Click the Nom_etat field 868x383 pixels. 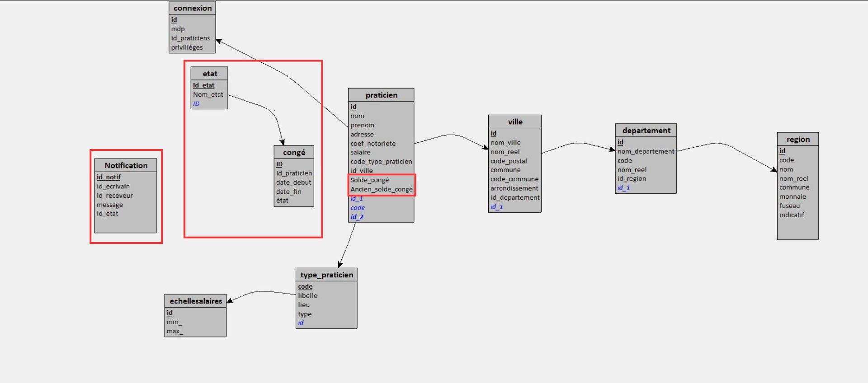coord(208,94)
